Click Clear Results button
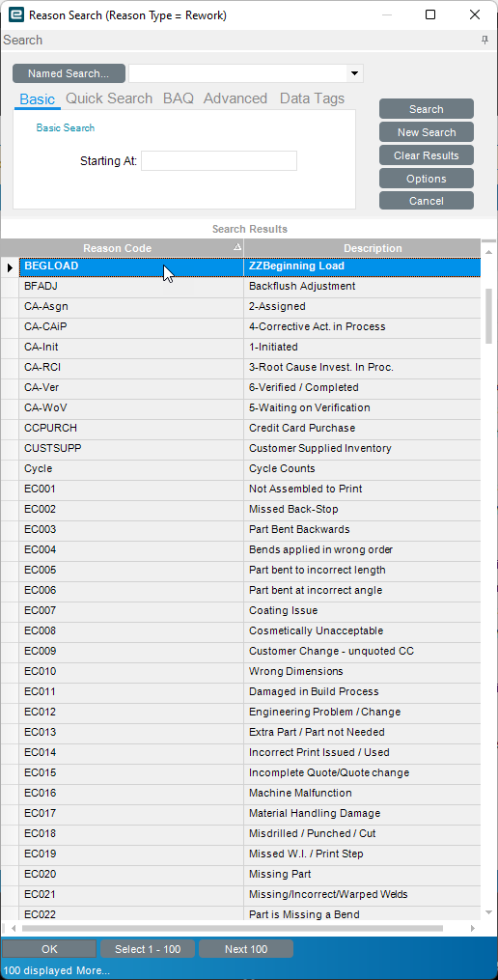Screen dimensions: 498x980 tap(427, 155)
